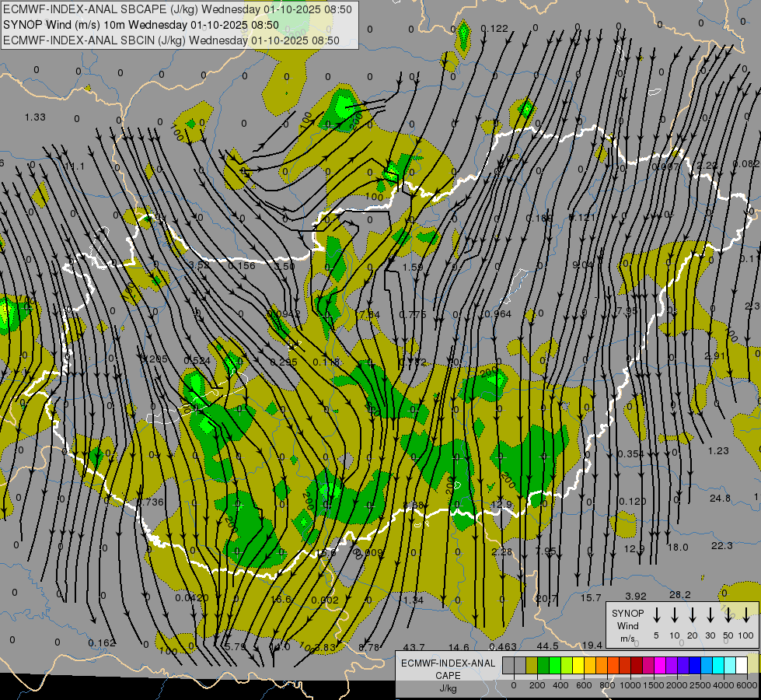761x700 pixels.
Task: Click the map value 1.33
Action: coord(35,117)
